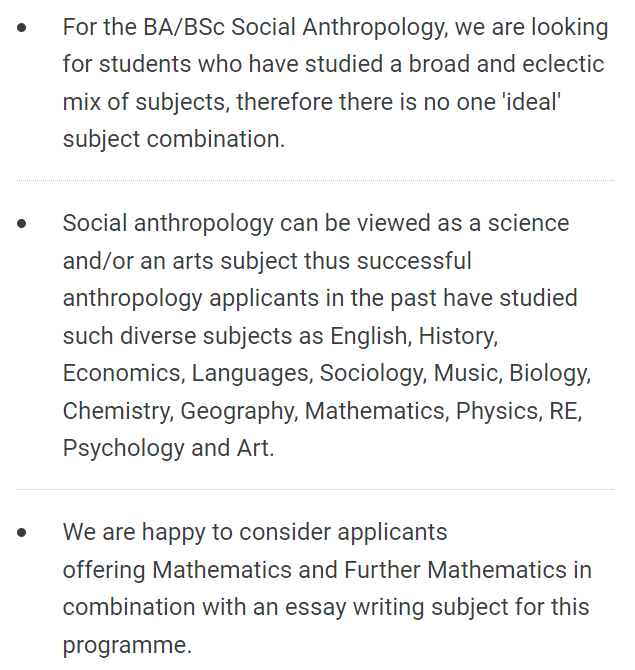Click the word 'Physics'
The image size is (635, 670).
497,410
